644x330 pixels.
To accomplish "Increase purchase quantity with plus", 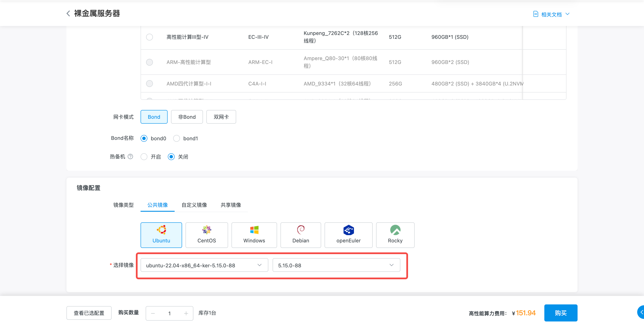I will [x=186, y=313].
